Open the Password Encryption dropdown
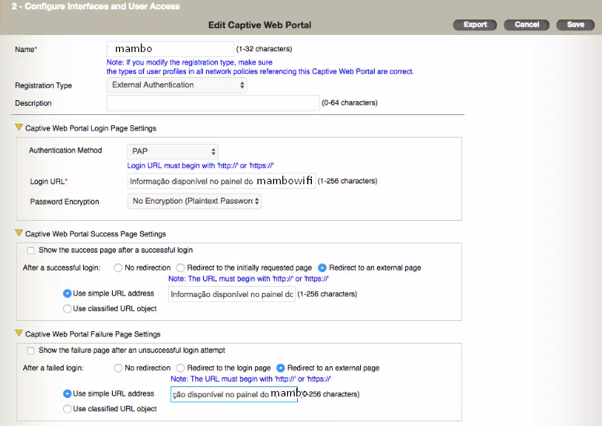 (x=195, y=201)
